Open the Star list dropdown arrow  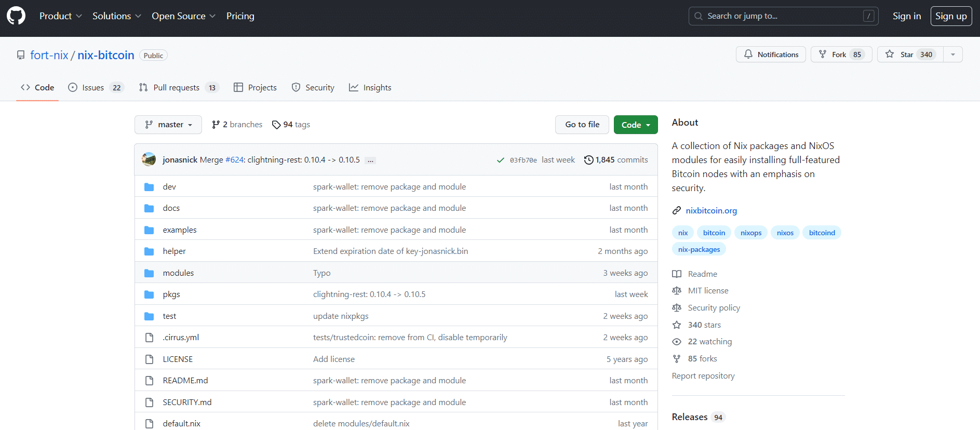point(953,55)
